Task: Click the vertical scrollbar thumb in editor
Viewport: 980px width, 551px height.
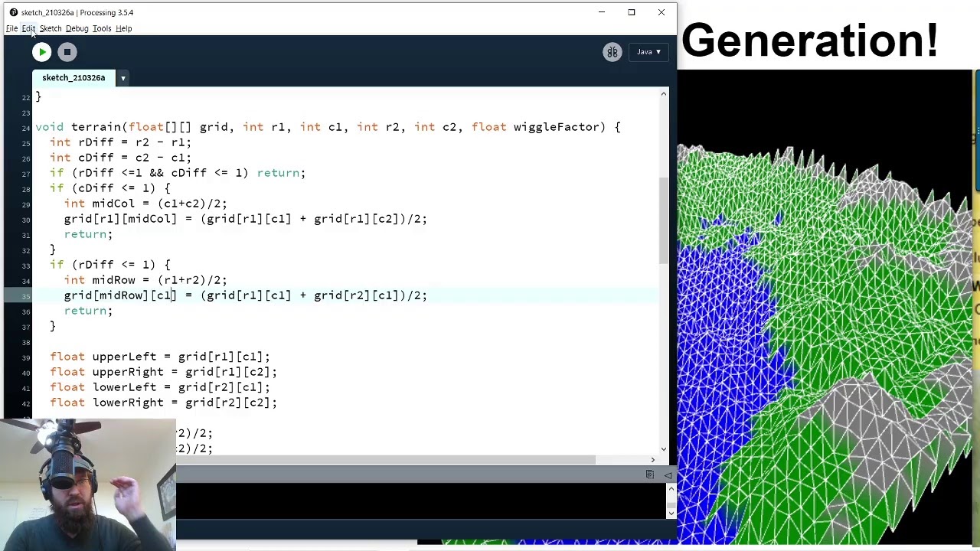Action: pos(664,220)
